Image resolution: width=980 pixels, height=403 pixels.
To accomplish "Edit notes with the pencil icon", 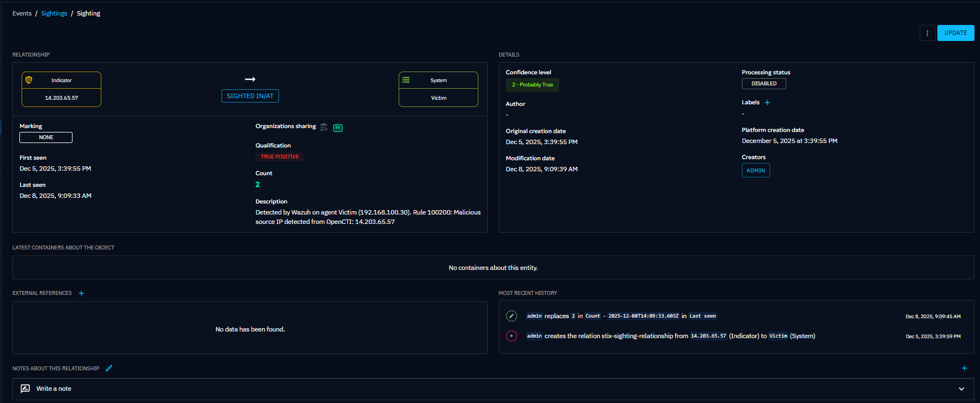I will click(x=109, y=368).
